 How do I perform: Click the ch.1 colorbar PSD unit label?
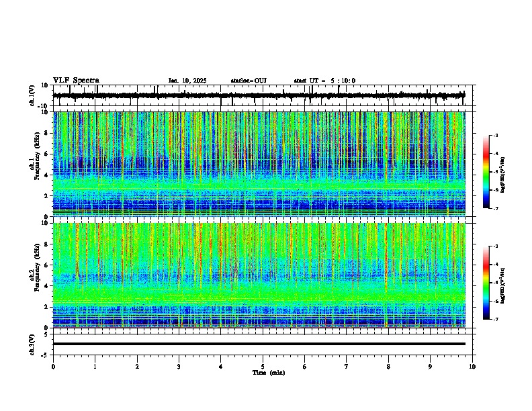[503, 175]
